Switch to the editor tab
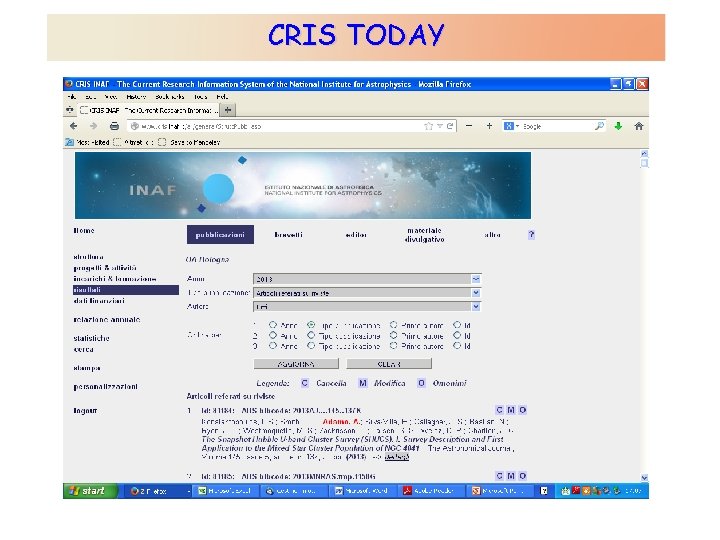Screen dimensions: 720x540 [356, 235]
